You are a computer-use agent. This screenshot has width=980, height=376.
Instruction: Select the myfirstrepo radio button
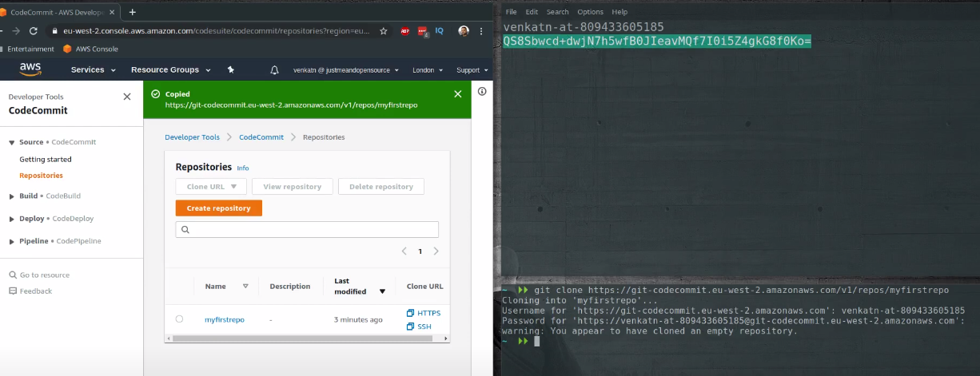[x=179, y=319]
